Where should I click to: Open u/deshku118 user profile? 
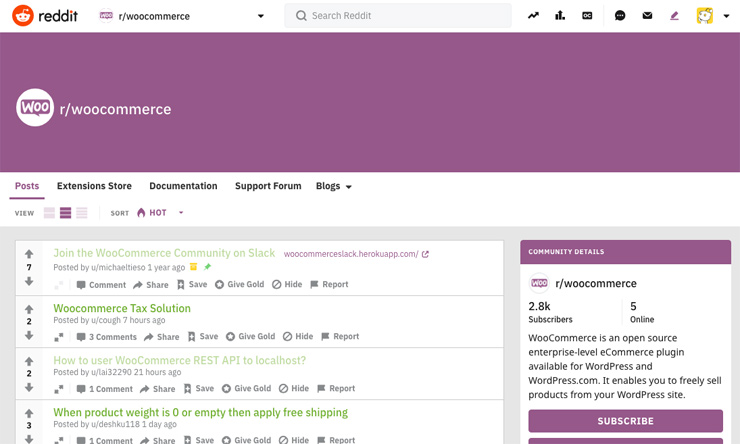tap(115, 424)
